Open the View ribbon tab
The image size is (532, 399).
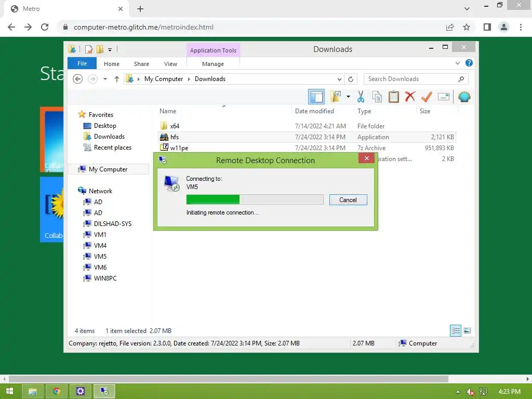tap(170, 64)
